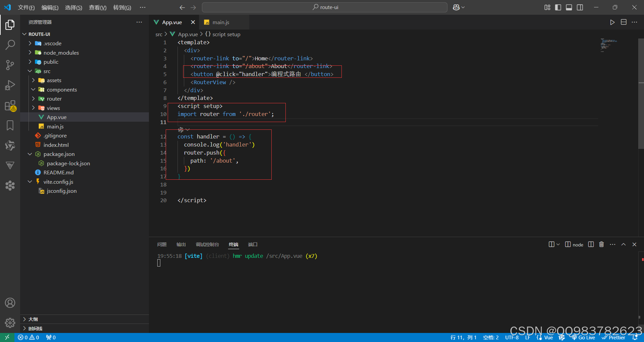Switch to the 调试控制台 tab
This screenshot has height=342, width=644.
(207, 244)
